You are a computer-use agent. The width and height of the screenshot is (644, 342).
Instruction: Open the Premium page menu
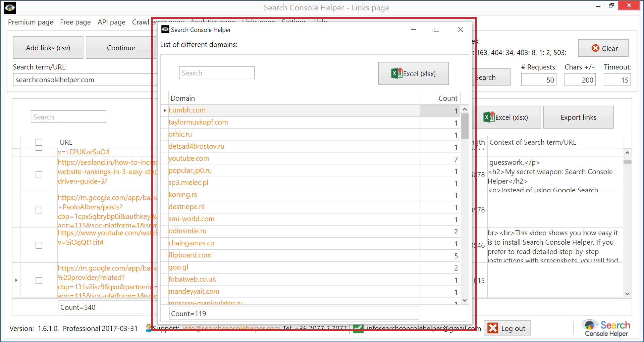point(31,22)
